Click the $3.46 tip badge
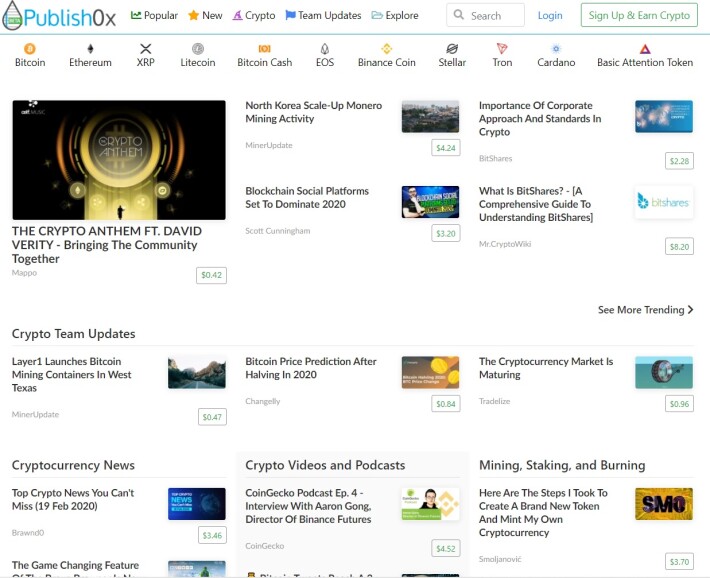 pos(212,535)
